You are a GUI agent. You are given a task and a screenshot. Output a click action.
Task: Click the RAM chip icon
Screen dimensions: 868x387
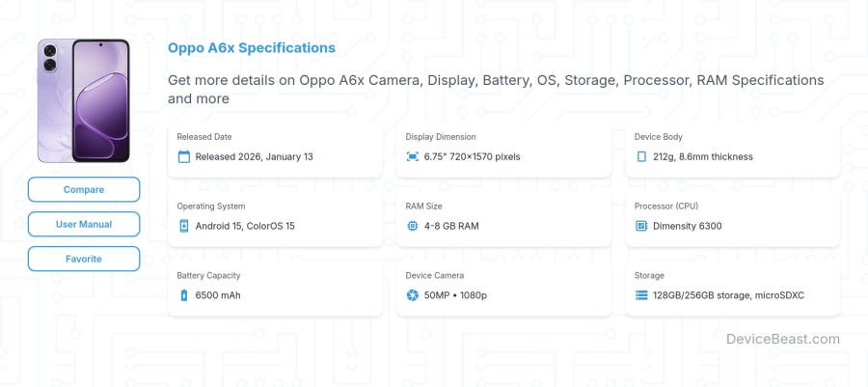click(x=413, y=226)
